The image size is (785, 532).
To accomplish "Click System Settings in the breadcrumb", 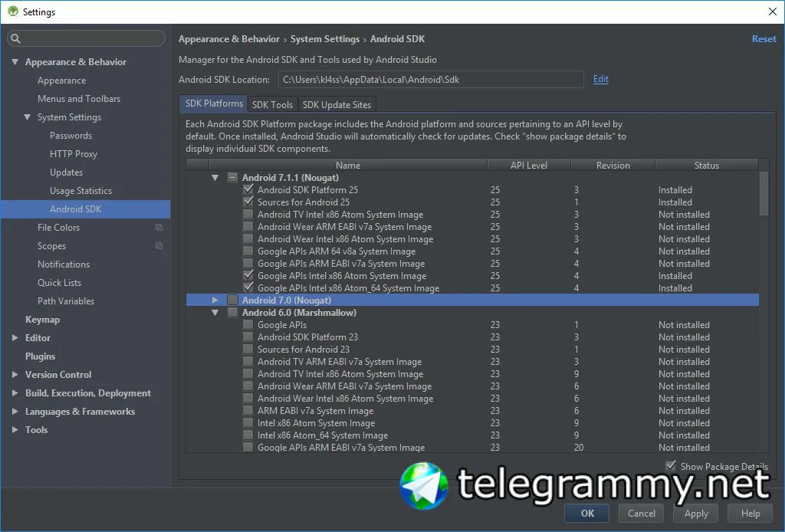I will [x=325, y=39].
